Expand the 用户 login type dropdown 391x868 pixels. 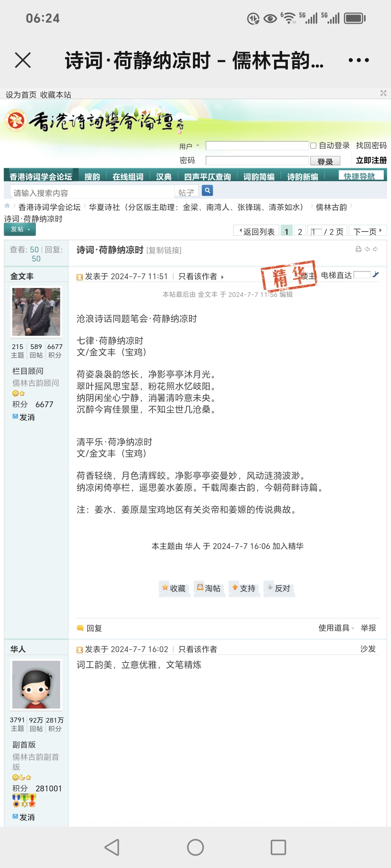pyautogui.click(x=189, y=146)
